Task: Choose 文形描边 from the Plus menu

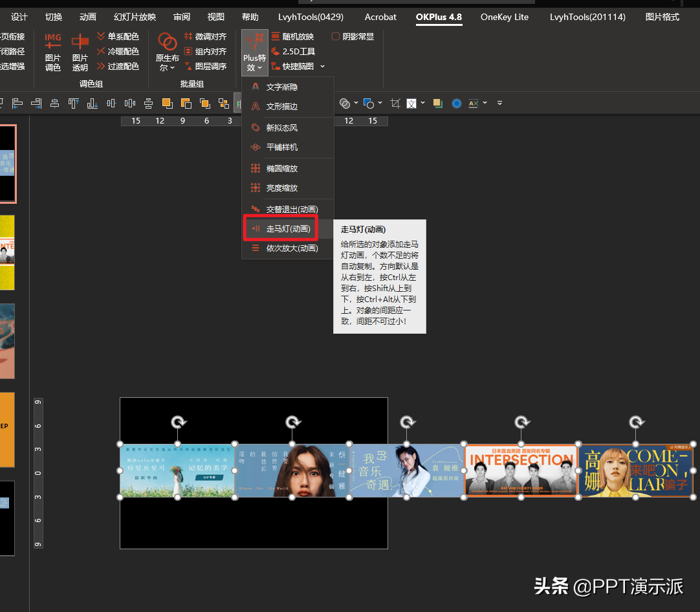Action: pos(287,106)
